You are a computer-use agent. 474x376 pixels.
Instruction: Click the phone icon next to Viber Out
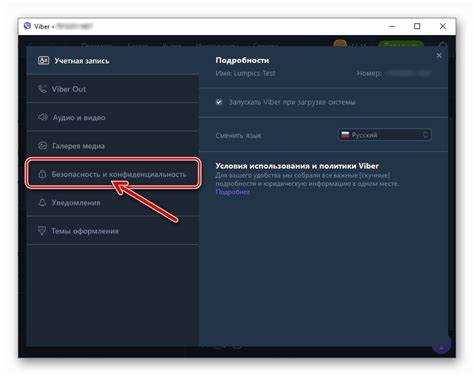pos(42,89)
